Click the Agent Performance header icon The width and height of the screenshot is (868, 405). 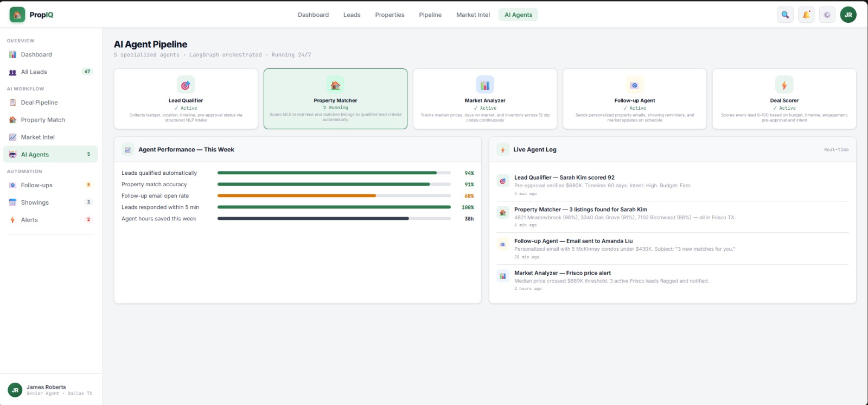tap(127, 150)
